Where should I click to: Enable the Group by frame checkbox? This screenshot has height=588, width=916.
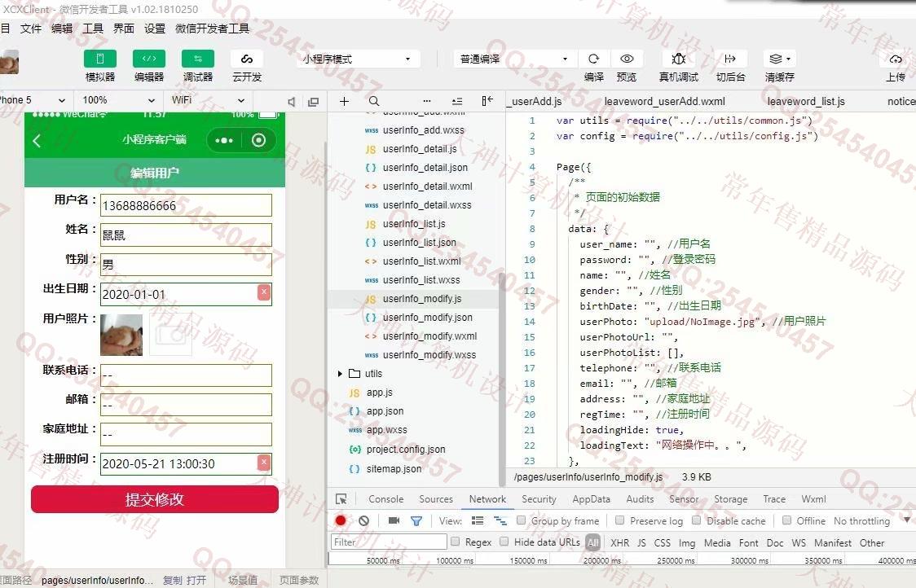point(521,520)
